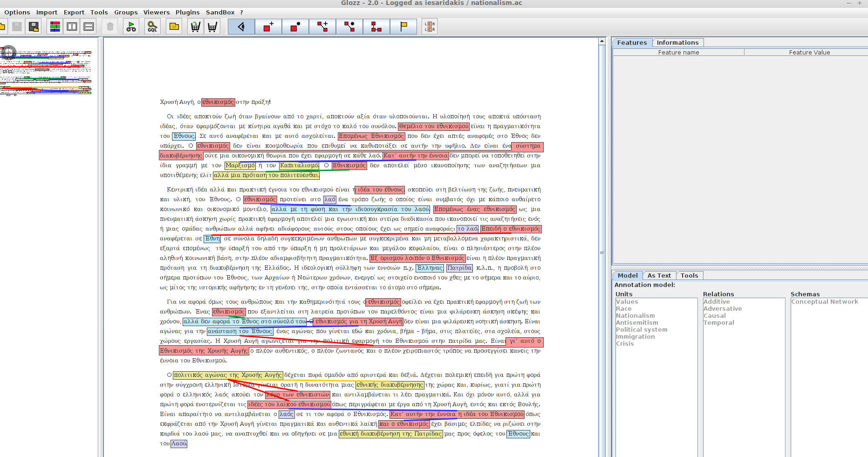Click the Save As floppy disk icon
Viewport: 868px width, 457px height.
coord(34,27)
